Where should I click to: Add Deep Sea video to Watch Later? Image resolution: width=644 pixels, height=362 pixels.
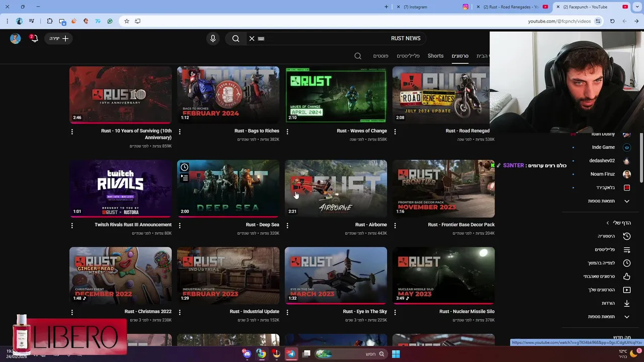click(x=185, y=167)
